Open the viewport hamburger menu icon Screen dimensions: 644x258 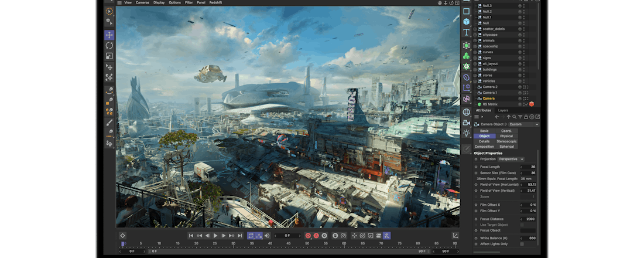(119, 2)
